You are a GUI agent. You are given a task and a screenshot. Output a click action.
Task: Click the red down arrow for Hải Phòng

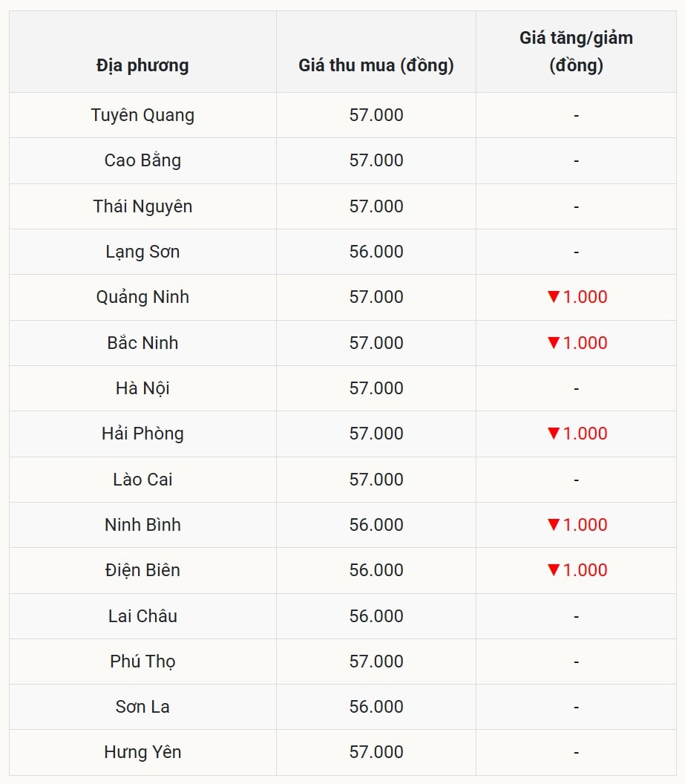[553, 434]
